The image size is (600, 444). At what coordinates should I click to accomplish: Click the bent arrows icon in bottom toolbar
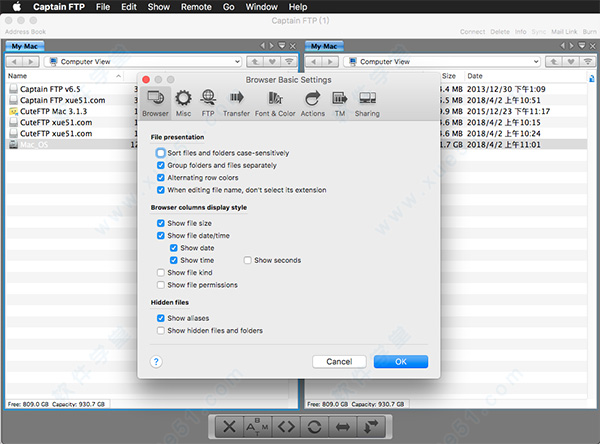pos(371,426)
